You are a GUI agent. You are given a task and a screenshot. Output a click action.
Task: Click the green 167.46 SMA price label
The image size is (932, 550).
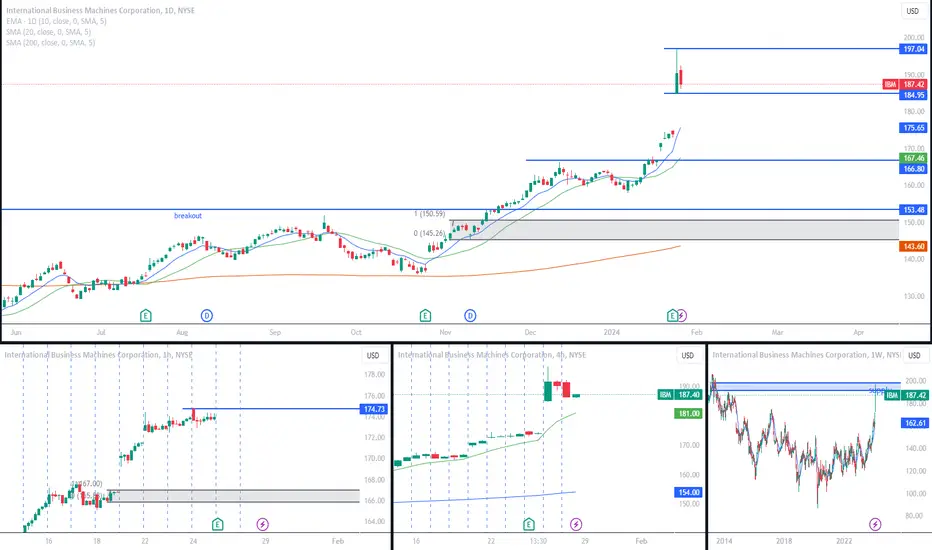pyautogui.click(x=914, y=158)
